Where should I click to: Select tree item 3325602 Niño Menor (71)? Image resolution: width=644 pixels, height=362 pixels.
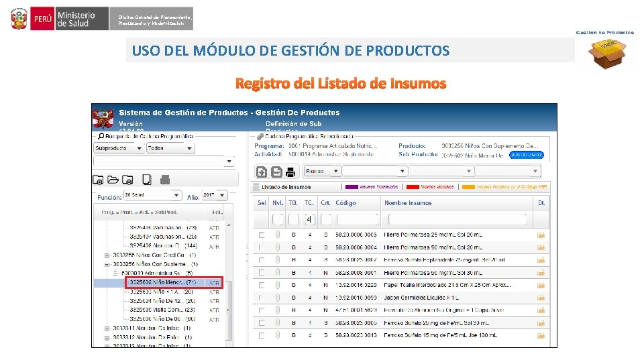pos(162,282)
